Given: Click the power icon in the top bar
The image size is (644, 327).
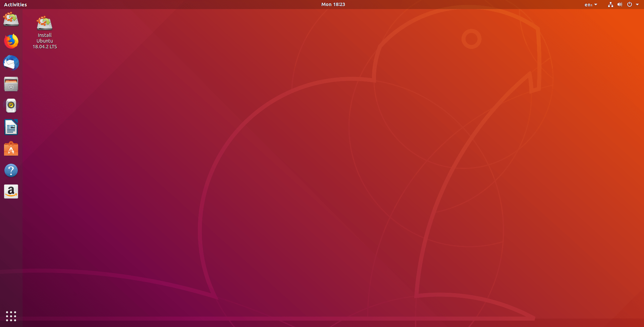Looking at the screenshot, I should pos(630,5).
